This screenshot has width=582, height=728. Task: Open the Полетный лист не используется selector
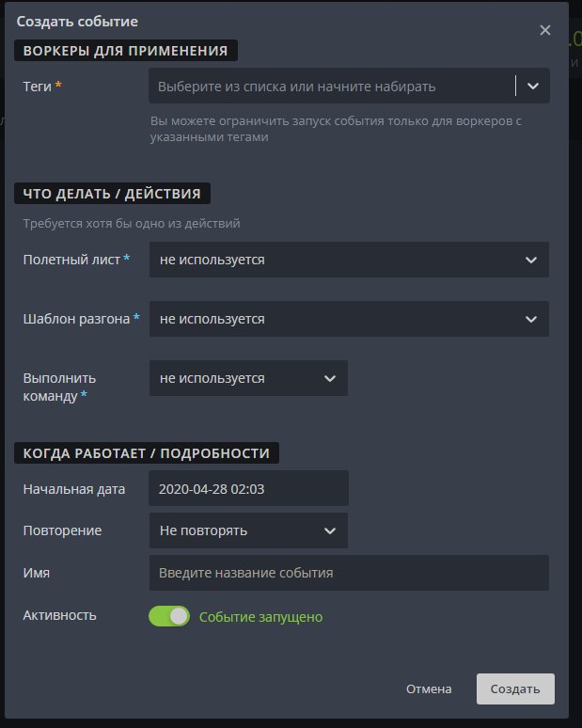coord(349,260)
